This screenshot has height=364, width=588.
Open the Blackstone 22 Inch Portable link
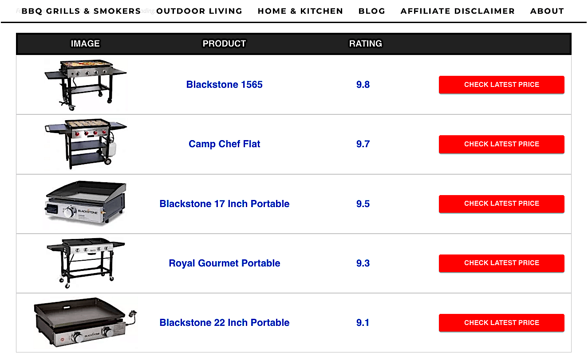(225, 323)
